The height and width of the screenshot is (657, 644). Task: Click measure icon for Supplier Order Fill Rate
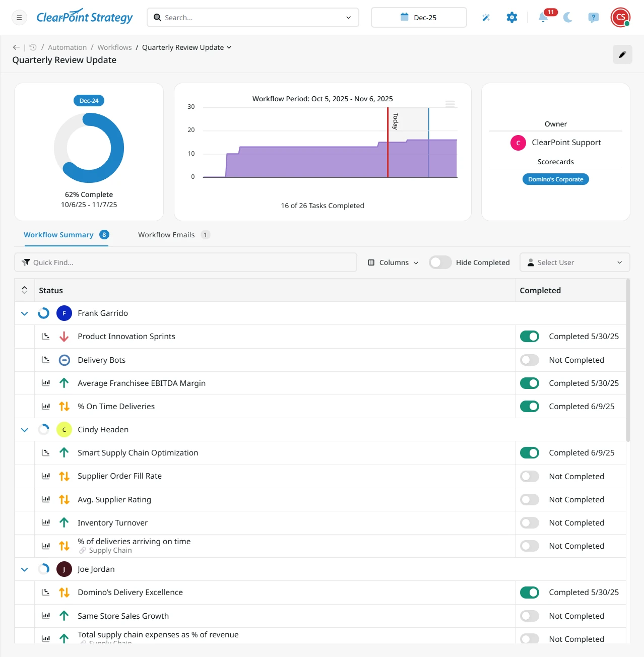coord(46,476)
